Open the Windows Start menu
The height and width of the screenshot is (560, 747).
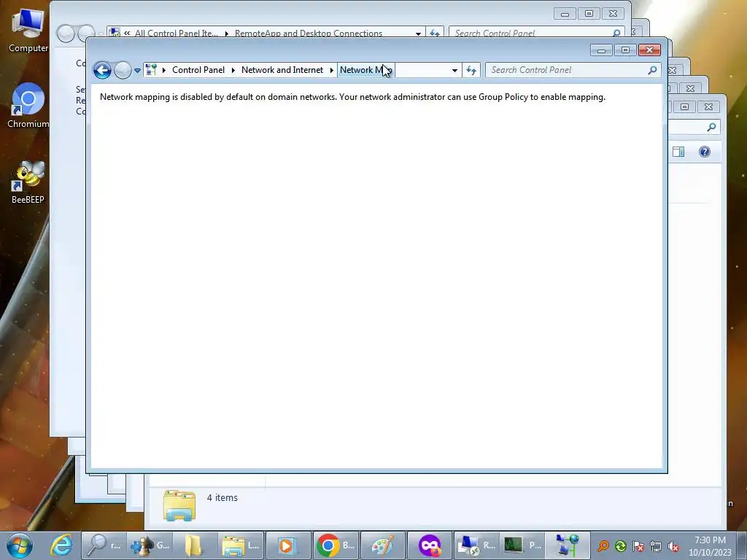pyautogui.click(x=20, y=545)
